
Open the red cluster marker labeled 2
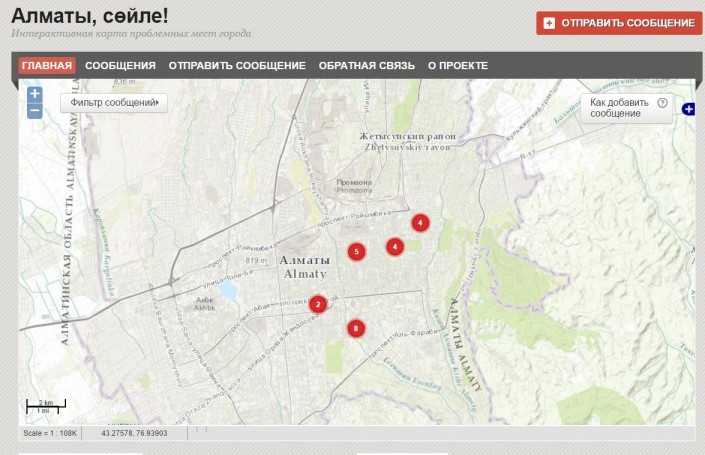click(x=318, y=304)
